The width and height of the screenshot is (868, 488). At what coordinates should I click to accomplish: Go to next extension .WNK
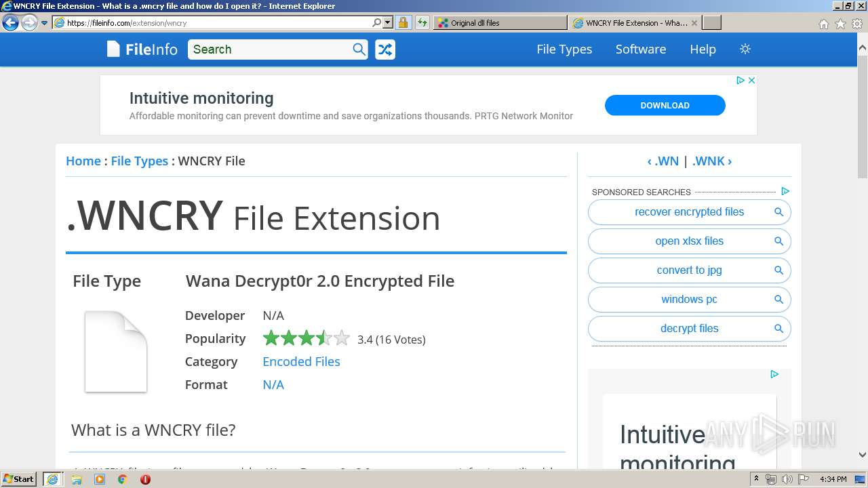click(712, 161)
